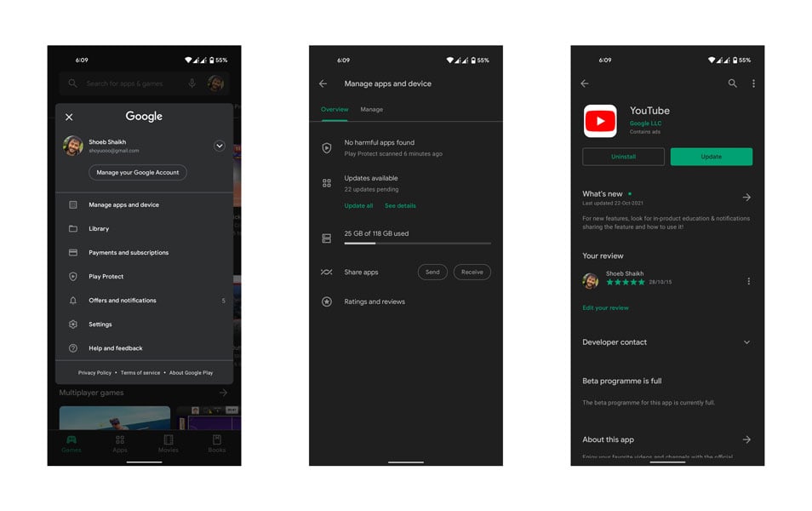Switch to Apps bottom tab
Viewport: 812px width, 511px height.
point(120,444)
